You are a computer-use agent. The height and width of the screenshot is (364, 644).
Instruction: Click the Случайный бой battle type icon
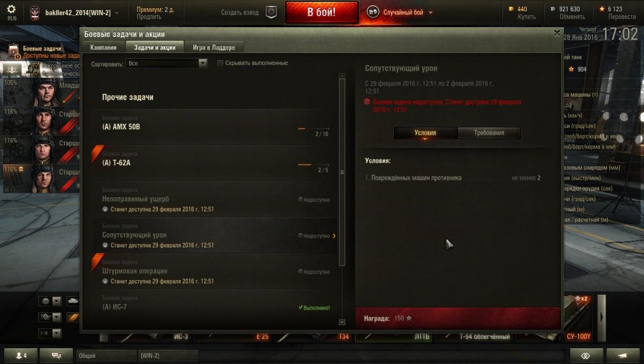pyautogui.click(x=373, y=12)
